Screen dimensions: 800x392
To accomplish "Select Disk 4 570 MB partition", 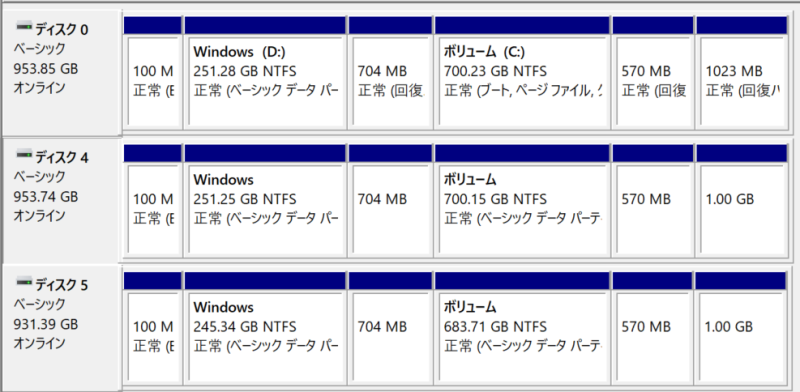I will 653,201.
